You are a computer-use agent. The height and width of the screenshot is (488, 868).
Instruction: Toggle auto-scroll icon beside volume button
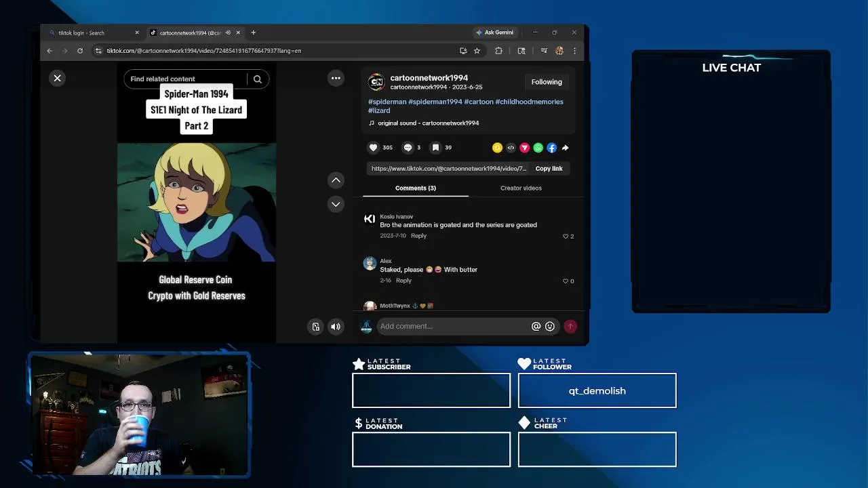[316, 327]
